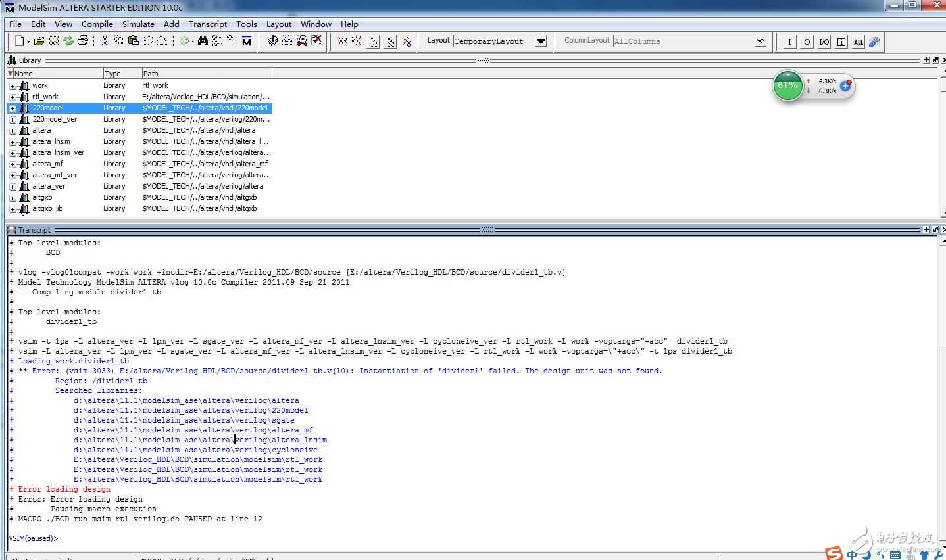Click the New file toolbar icon
This screenshot has height=560, width=946.
click(x=19, y=41)
